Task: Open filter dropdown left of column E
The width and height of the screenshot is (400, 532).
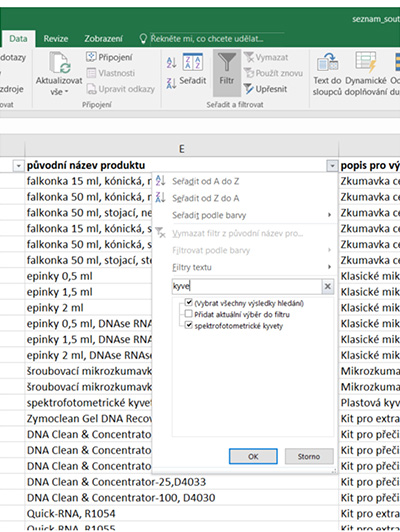Action: point(18,166)
